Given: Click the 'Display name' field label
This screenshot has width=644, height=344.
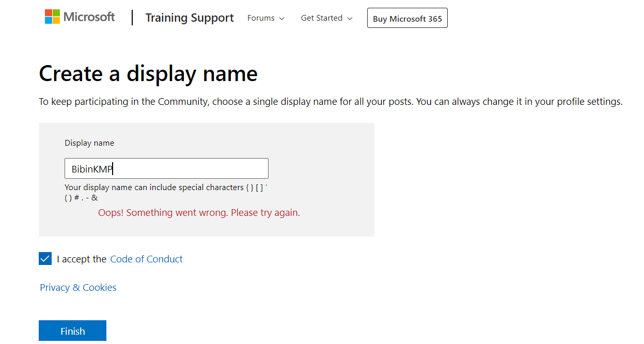Looking at the screenshot, I should pos(89,143).
